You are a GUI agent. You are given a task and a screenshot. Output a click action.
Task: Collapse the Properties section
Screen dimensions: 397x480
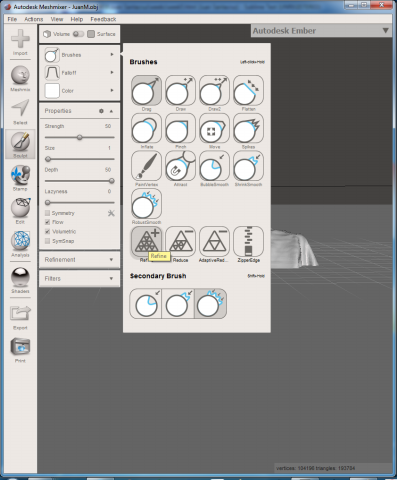tap(111, 111)
